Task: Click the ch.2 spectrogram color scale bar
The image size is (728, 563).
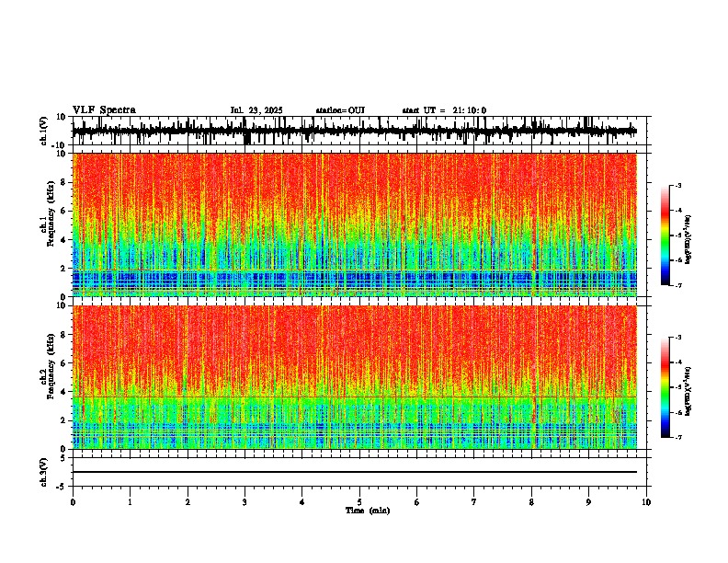Action: tap(665, 387)
